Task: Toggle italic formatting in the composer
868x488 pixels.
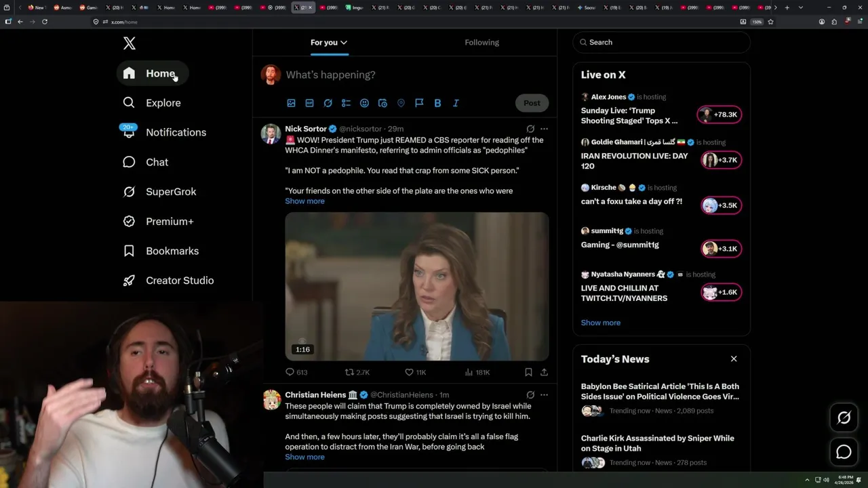Action: tap(456, 103)
